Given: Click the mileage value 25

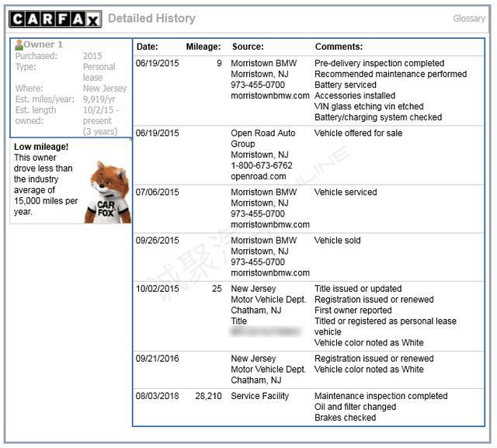Looking at the screenshot, I should (x=217, y=289).
